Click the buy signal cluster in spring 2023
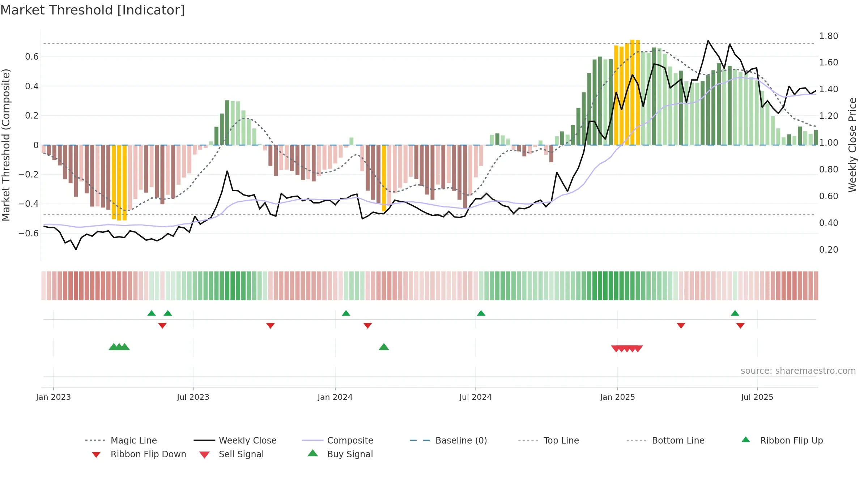The height and width of the screenshot is (488, 868). (119, 347)
